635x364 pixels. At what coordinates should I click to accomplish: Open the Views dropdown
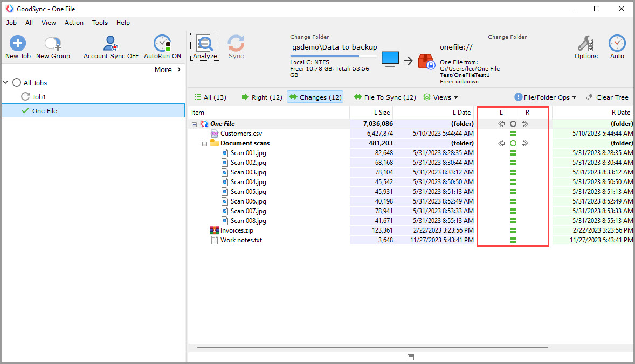pos(440,97)
